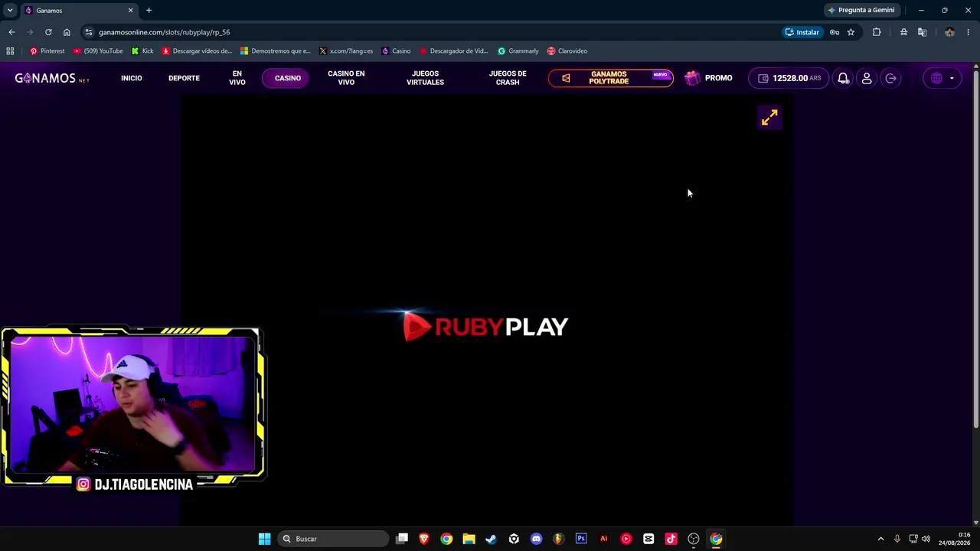Screen dimensions: 980x551
Task: Open the saved passwords key icon
Action: (835, 32)
